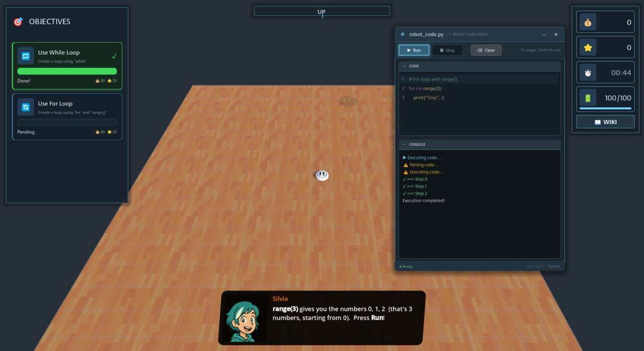Collapse the CODE section
The width and height of the screenshot is (644, 351).
tap(404, 66)
